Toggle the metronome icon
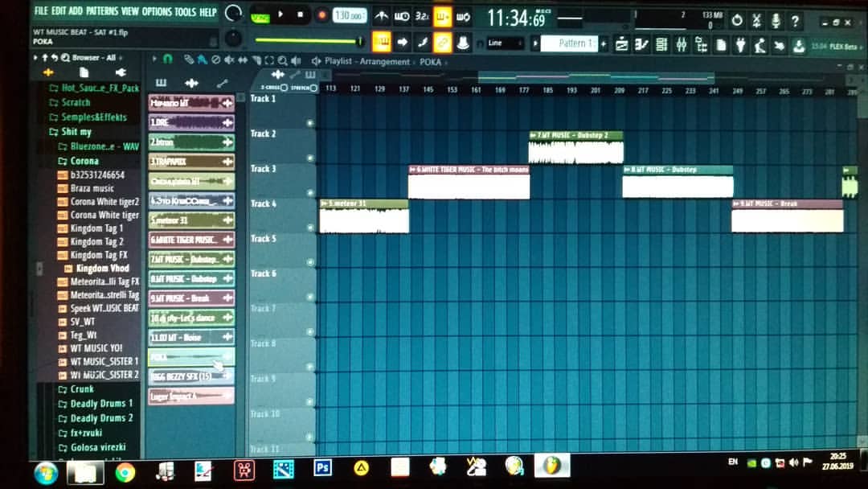Screen dimensions: 868x489 point(381,16)
